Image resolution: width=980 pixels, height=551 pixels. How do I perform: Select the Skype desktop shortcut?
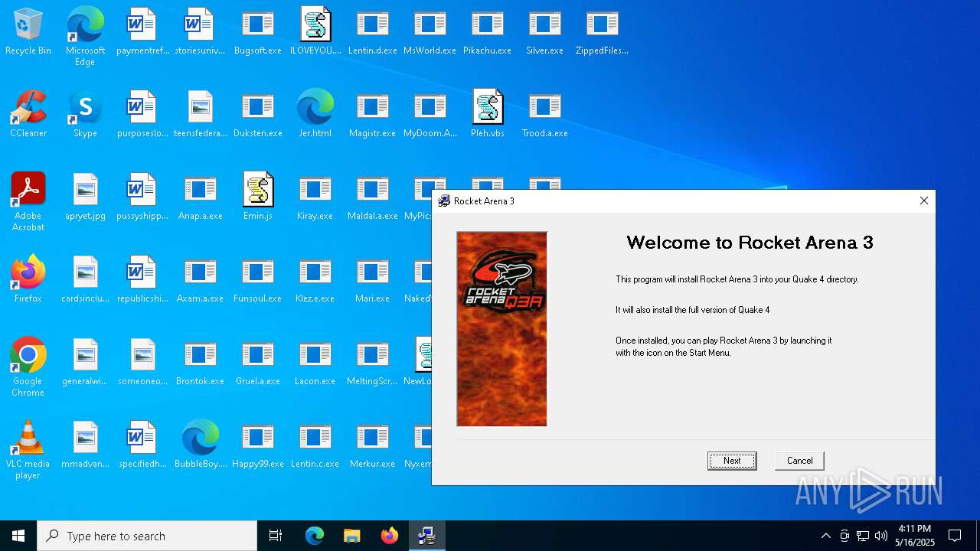point(85,114)
